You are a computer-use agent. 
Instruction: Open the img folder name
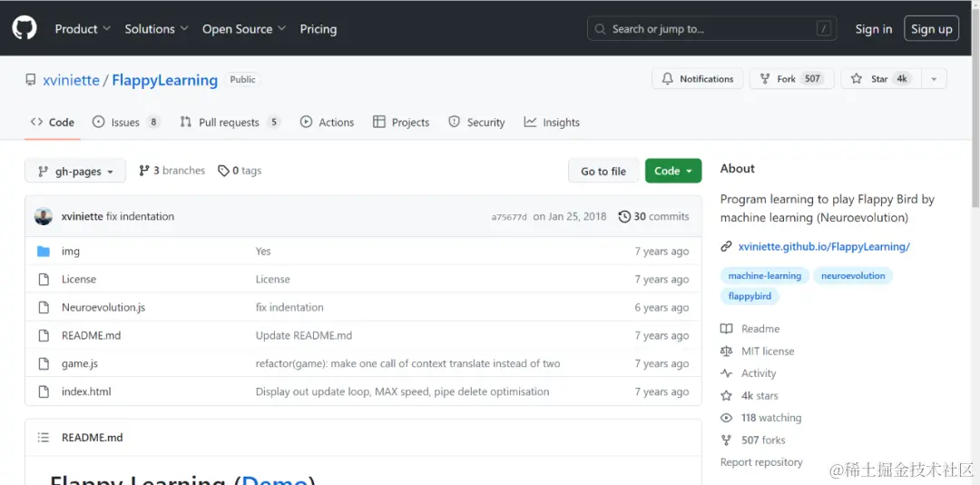[x=71, y=251]
